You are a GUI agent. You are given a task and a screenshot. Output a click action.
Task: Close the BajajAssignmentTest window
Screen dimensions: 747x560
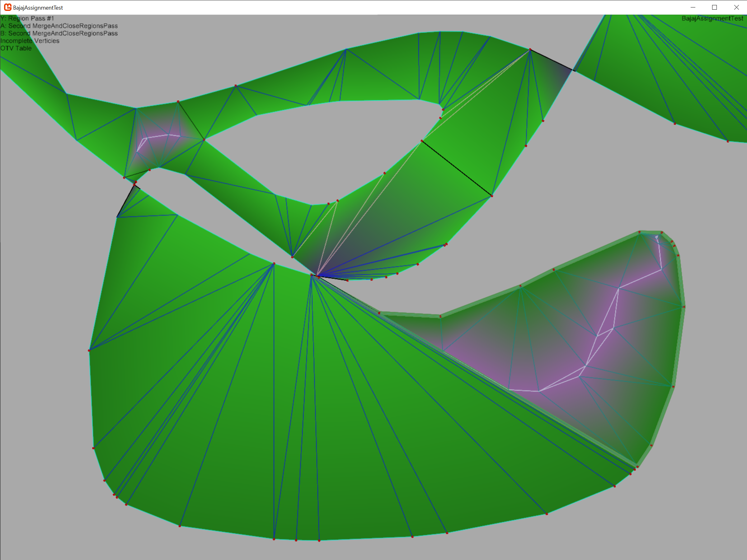coord(736,7)
